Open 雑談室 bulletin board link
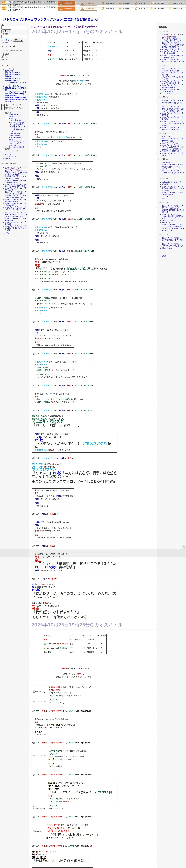186x868 pixels. 11,117
